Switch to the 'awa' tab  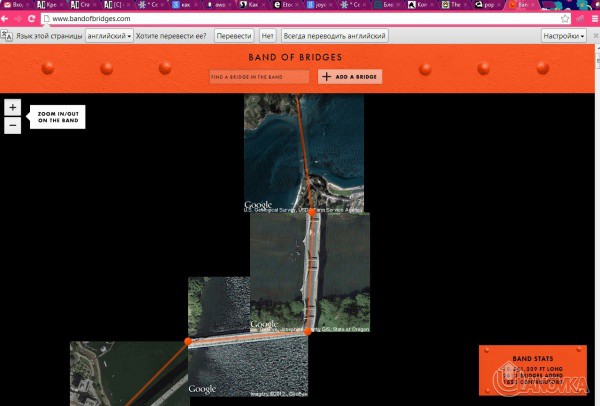click(218, 5)
